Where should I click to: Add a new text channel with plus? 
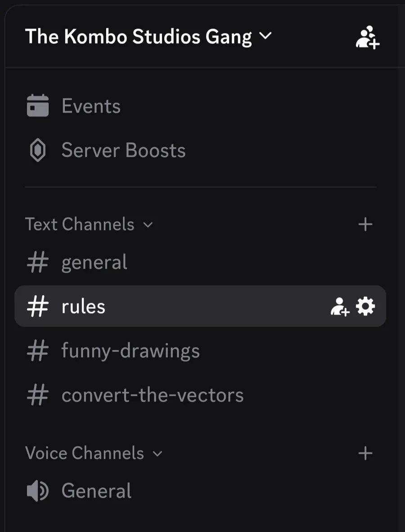[x=365, y=224]
